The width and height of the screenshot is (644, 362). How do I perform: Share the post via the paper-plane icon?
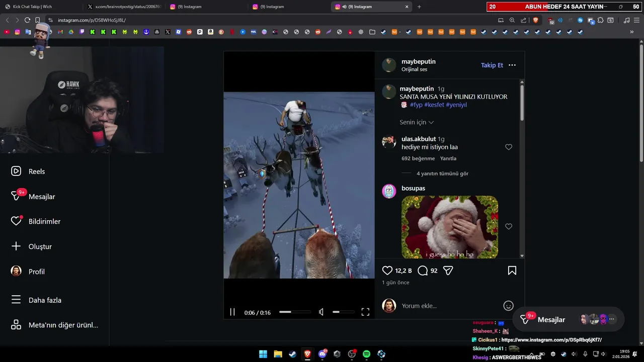[448, 270]
